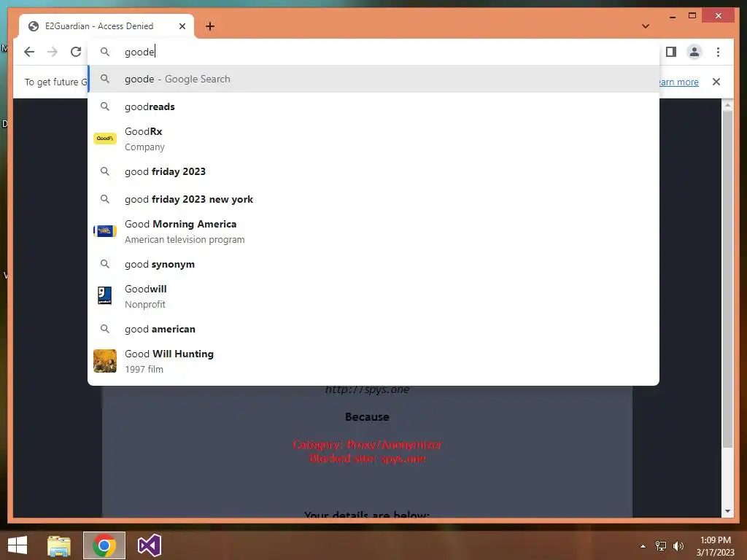Close the E2Guardian tab with its X

point(182,27)
